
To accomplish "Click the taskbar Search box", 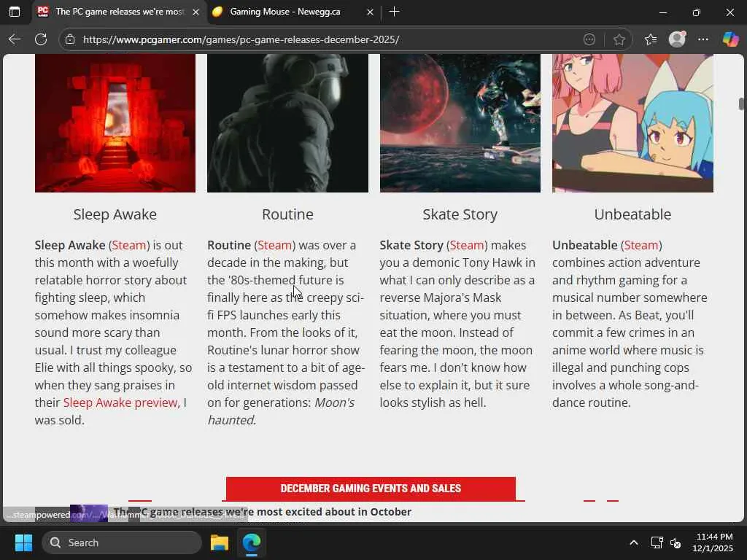I will click(x=122, y=542).
